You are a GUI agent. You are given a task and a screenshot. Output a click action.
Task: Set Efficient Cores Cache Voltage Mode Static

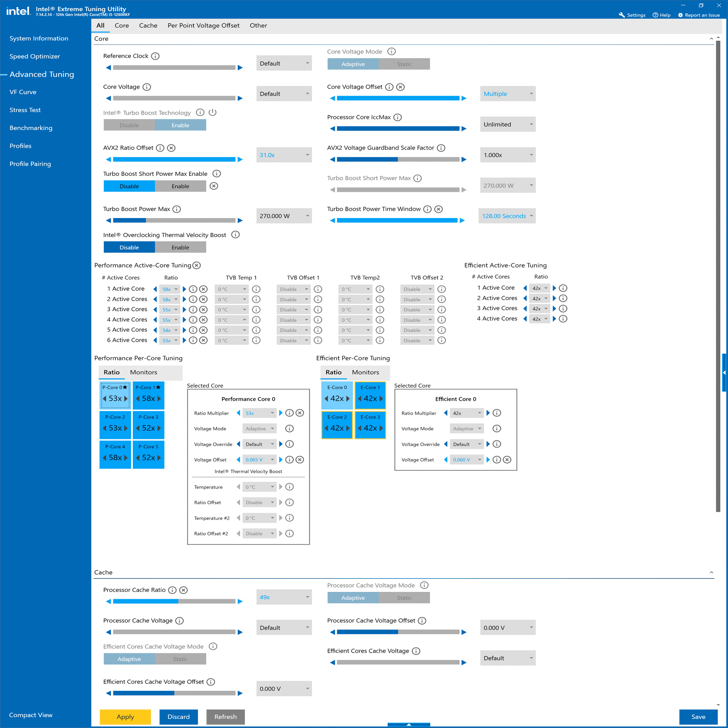pyautogui.click(x=181, y=659)
